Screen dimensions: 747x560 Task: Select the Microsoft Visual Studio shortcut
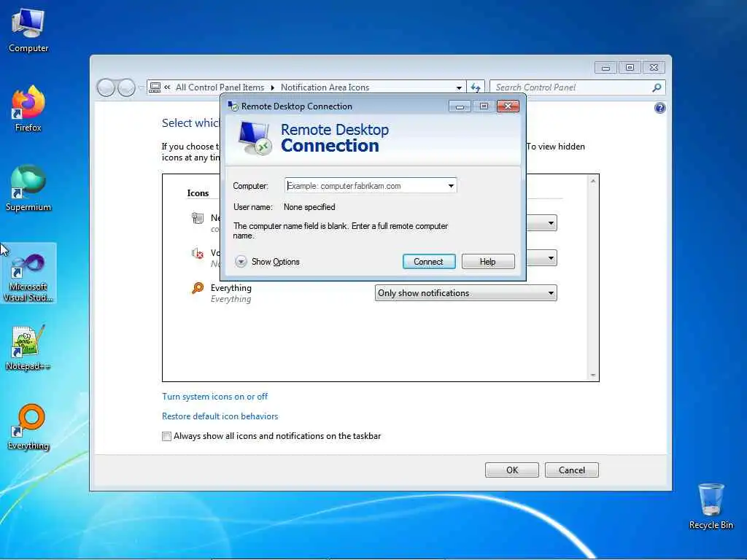click(28, 273)
